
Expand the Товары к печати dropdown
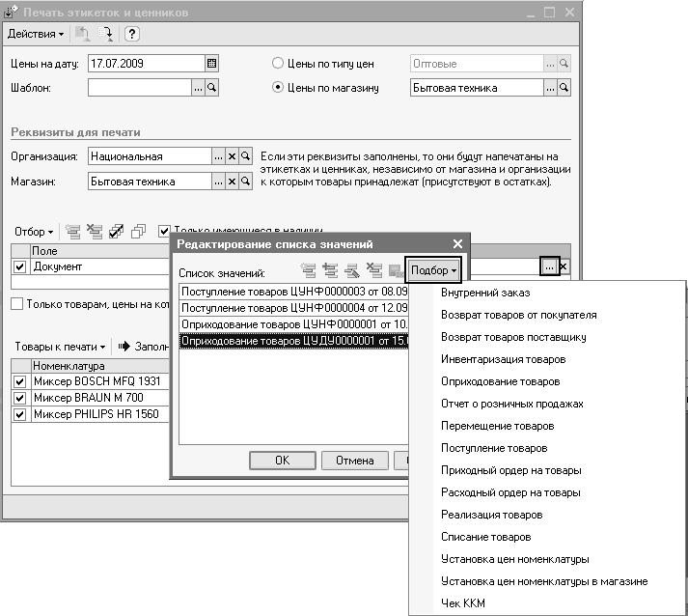[60, 346]
